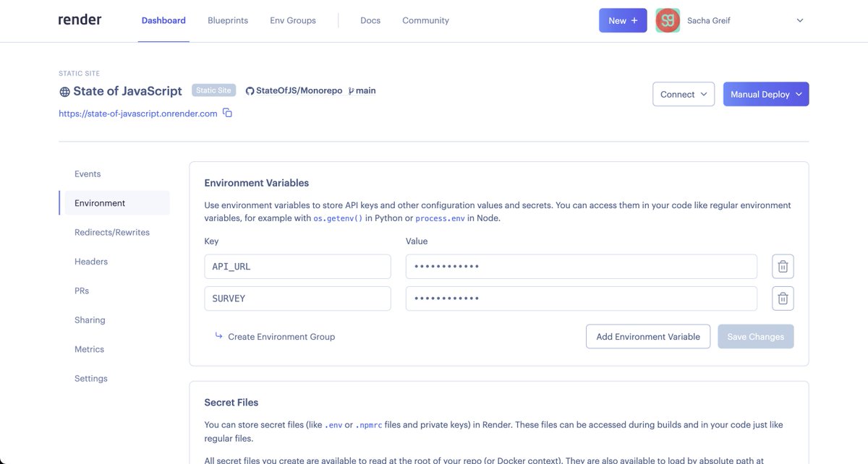This screenshot has width=868, height=464.
Task: Open the Manual Deploy dropdown
Action: (x=766, y=94)
